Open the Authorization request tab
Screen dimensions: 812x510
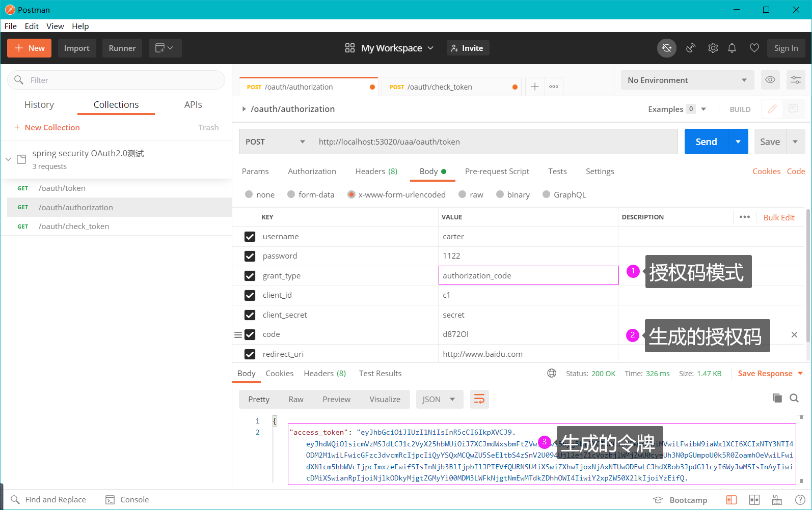click(312, 172)
